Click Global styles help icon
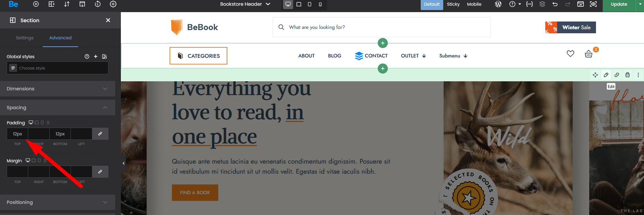Screen dimensions: 644x215 87,56
